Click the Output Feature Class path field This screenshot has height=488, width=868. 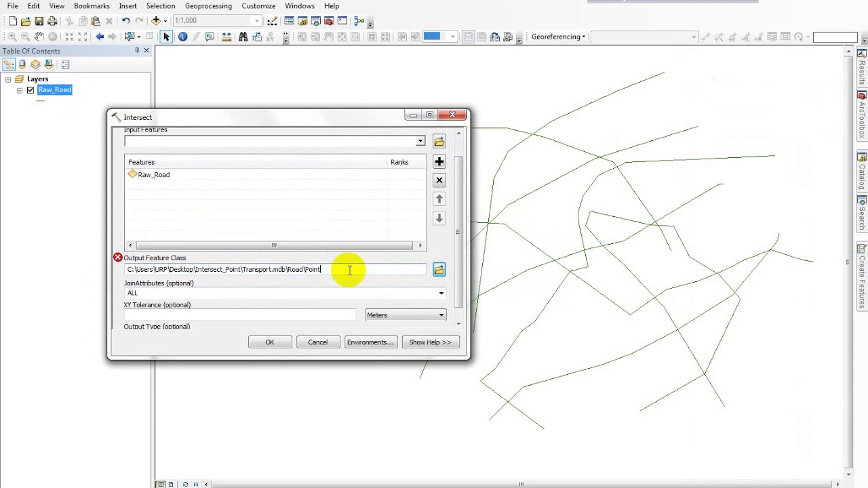tap(275, 270)
